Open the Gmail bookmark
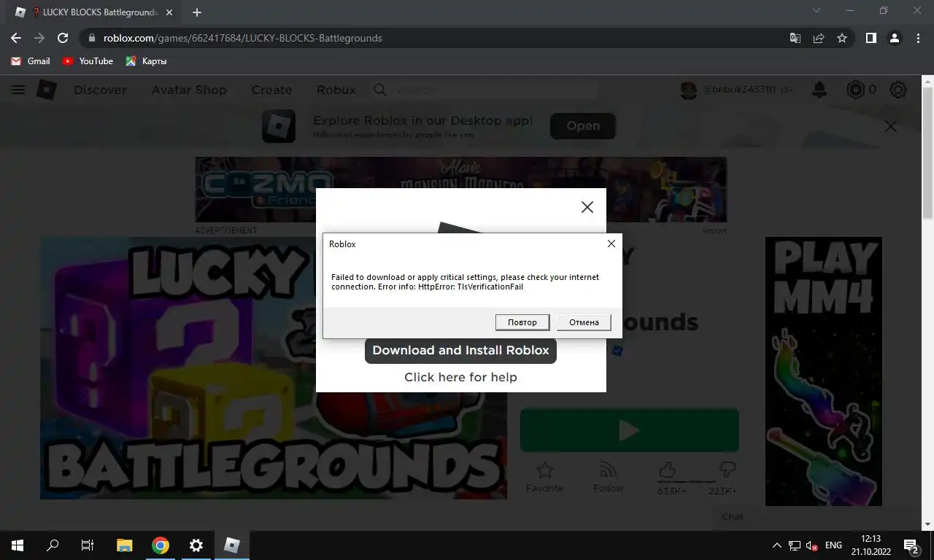 click(31, 61)
